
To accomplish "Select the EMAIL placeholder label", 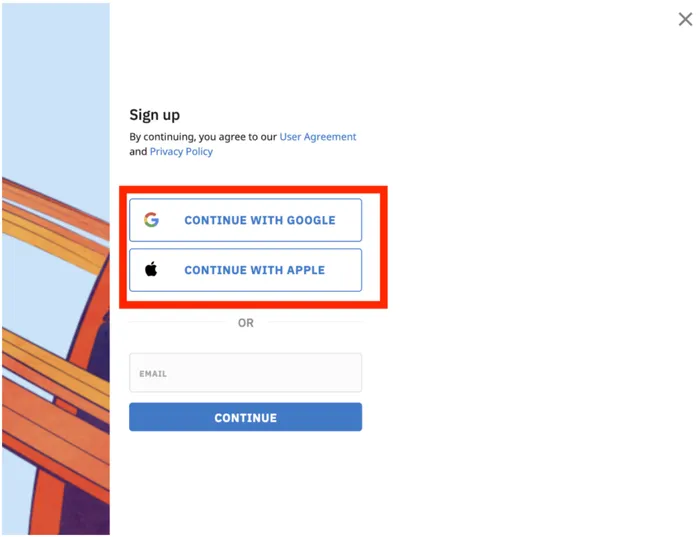I will (153, 374).
